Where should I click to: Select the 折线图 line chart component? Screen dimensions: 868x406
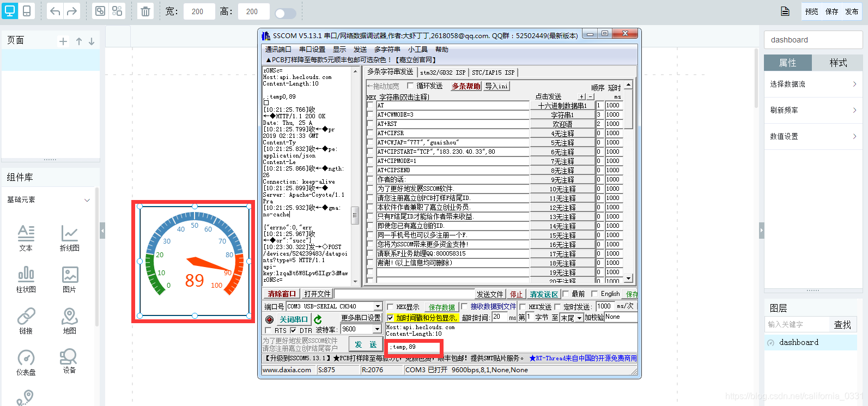70,238
